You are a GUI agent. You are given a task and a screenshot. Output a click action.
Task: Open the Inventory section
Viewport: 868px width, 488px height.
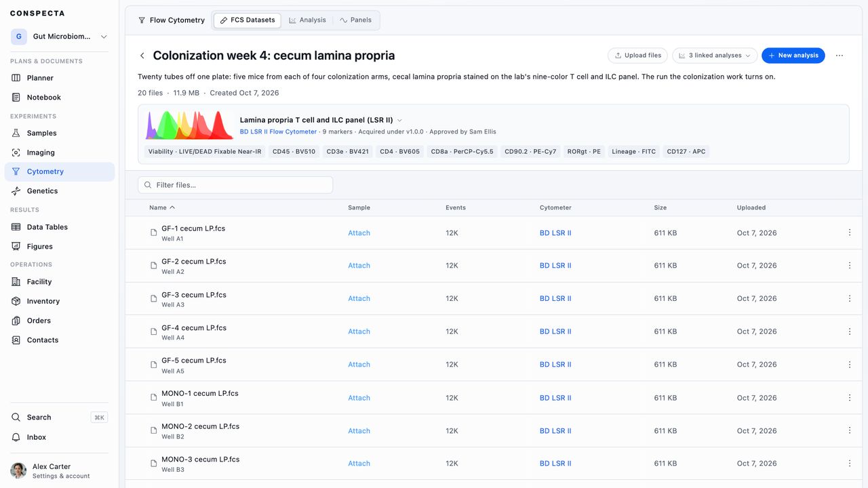pyautogui.click(x=60, y=301)
